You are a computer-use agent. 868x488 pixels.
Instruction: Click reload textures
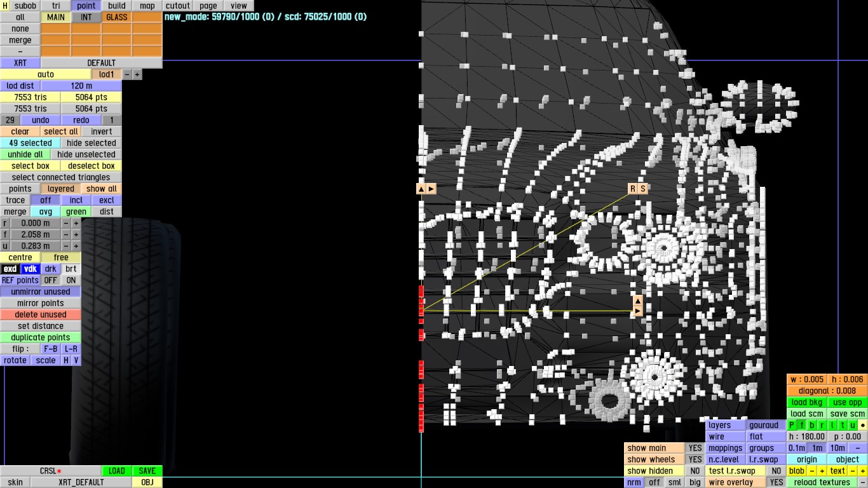pyautogui.click(x=822, y=482)
